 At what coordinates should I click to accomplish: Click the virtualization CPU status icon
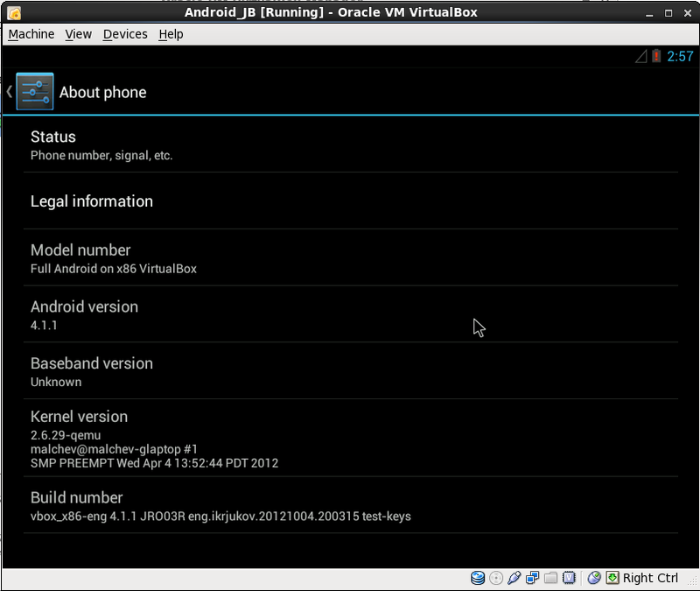point(570,578)
